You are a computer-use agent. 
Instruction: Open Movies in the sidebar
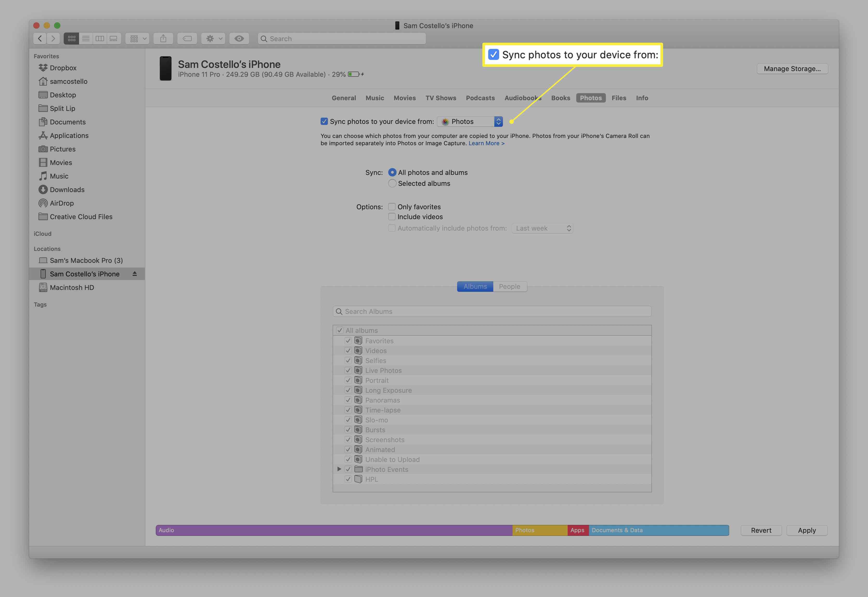click(x=87, y=162)
